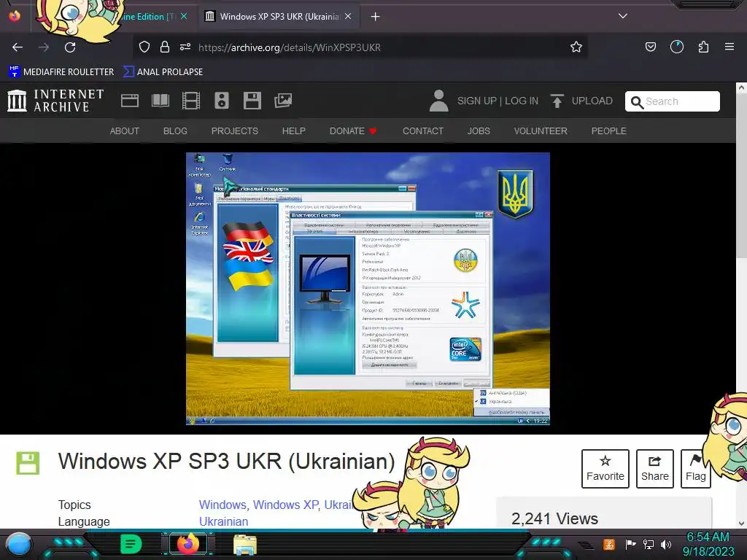Open the shield tracking protection icon
This screenshot has width=747, height=560.
coord(144,47)
